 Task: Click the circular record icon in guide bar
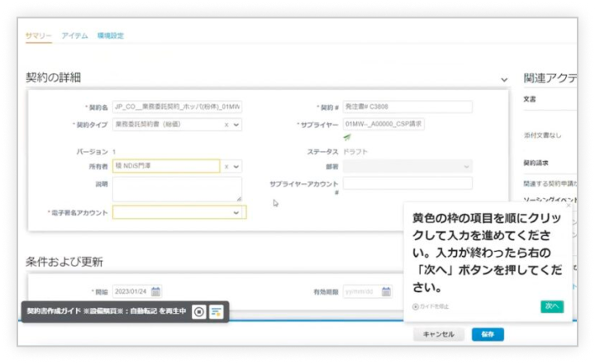point(198,311)
